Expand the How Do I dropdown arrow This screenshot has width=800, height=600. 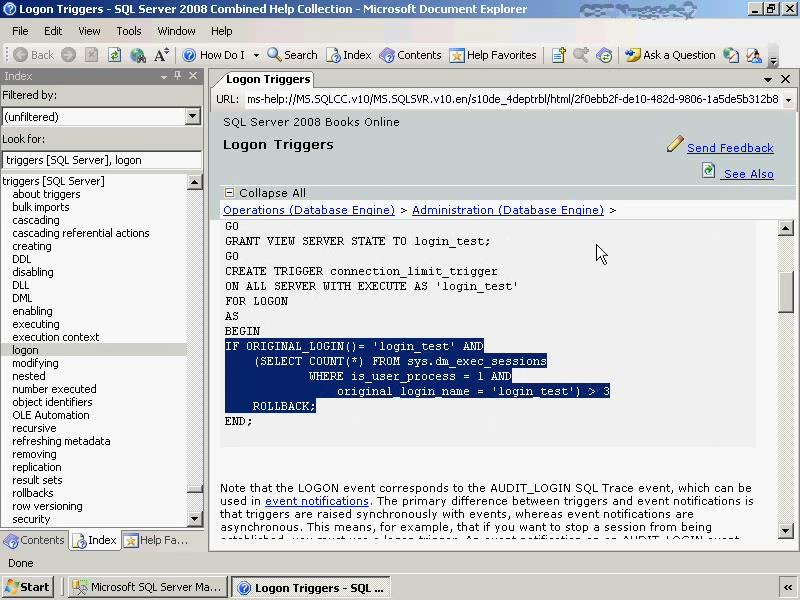[256, 55]
